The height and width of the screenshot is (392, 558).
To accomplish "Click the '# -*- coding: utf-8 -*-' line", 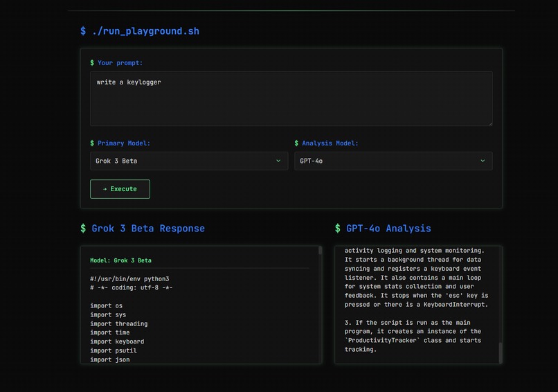I will [x=132, y=287].
